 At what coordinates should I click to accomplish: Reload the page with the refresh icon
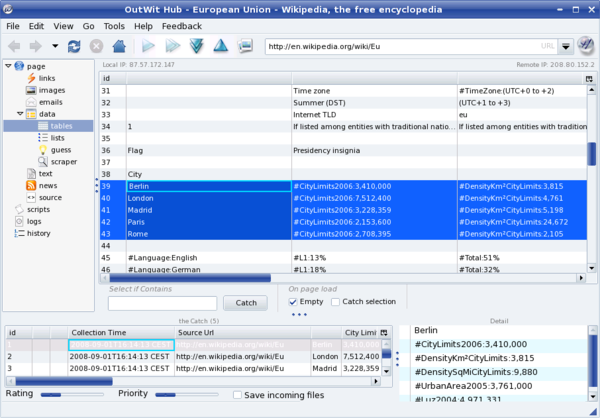74,46
